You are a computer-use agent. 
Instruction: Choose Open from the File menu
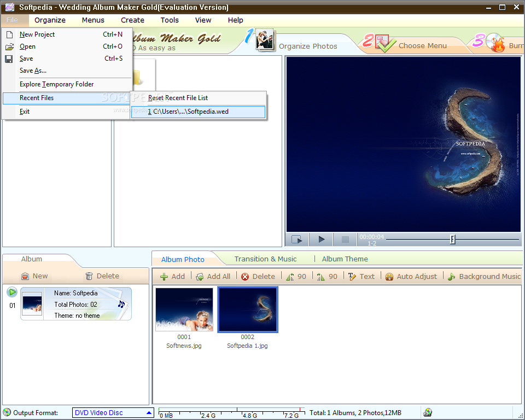67,46
